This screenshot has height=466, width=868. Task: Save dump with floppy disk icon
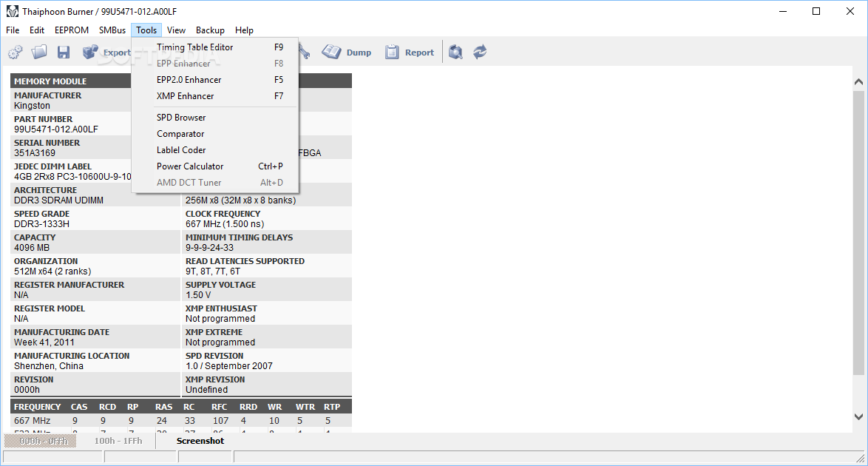[x=64, y=52]
